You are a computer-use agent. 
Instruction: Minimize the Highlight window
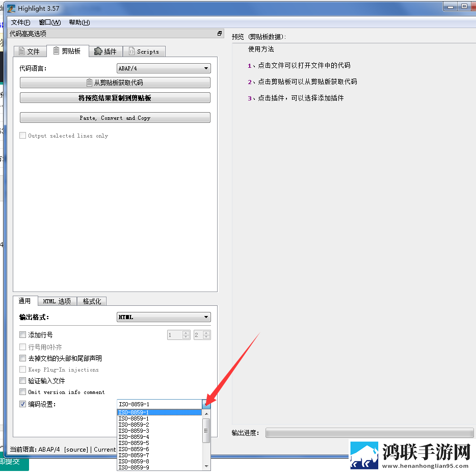click(x=450, y=7)
